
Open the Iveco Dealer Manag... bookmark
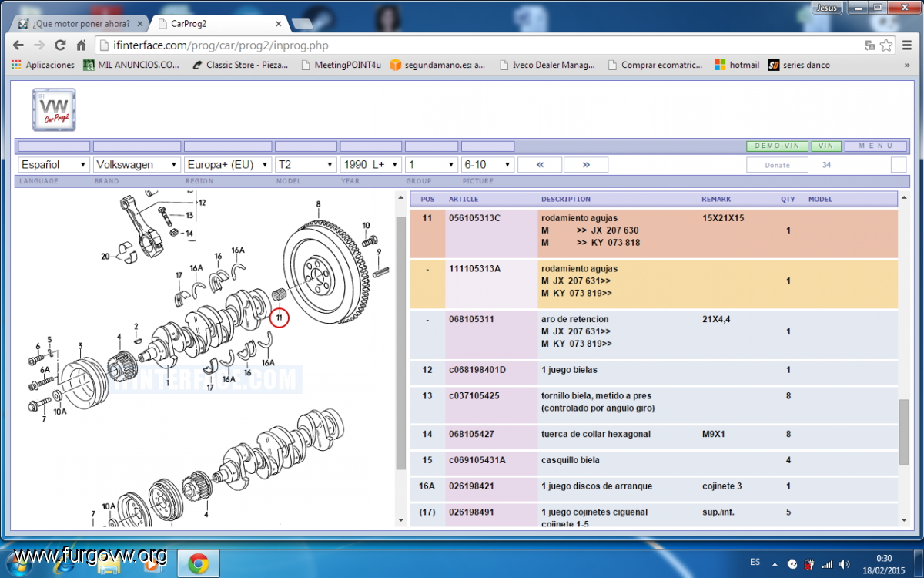[x=547, y=65]
